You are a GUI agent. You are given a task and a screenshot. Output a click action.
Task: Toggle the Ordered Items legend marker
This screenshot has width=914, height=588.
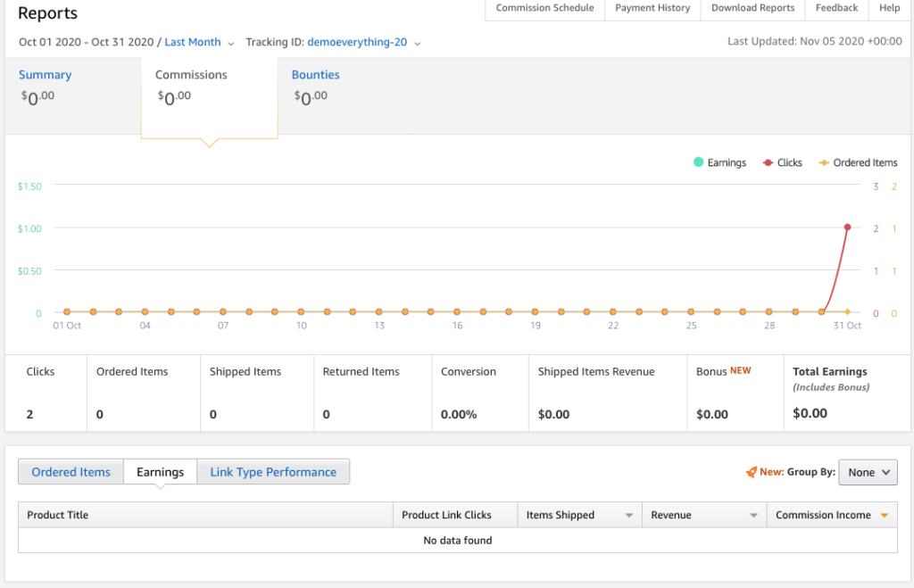coord(824,162)
